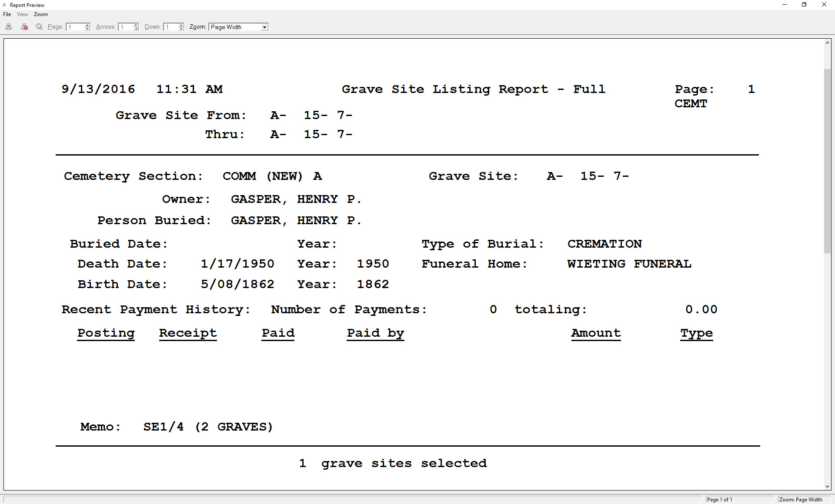Decrease the Across value stepper
Viewport: 835px width, 504px height.
(136, 29)
